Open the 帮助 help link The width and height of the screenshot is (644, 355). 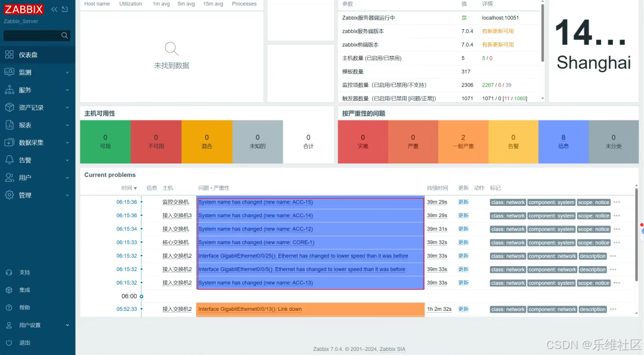point(24,307)
